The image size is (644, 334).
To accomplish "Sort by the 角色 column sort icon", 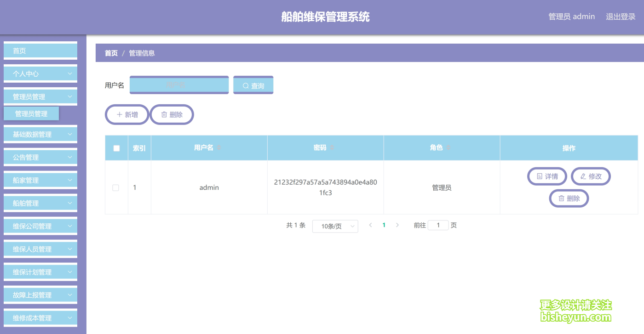I will pos(448,147).
